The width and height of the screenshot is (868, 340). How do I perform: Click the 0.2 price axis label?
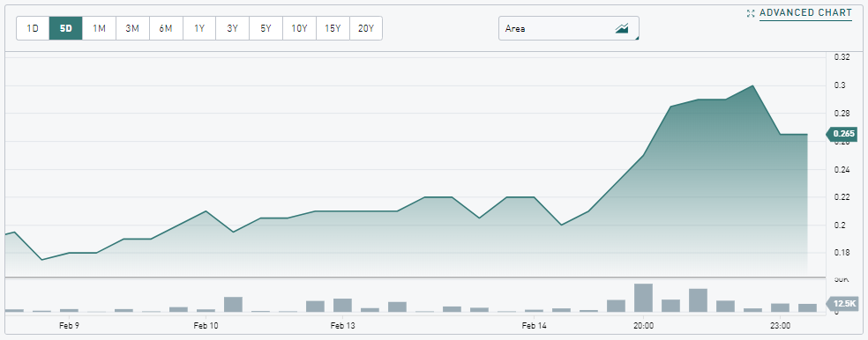click(x=840, y=225)
